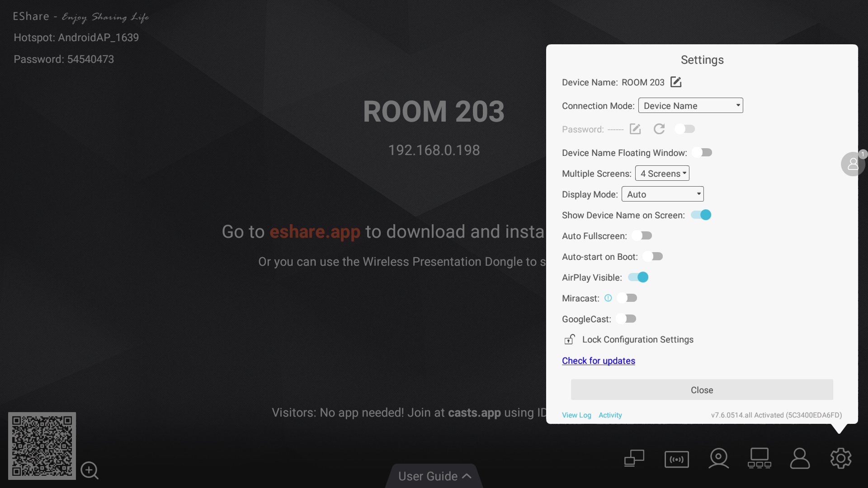Turn off AirPlay Visible switch
The image size is (868, 488).
(x=638, y=277)
